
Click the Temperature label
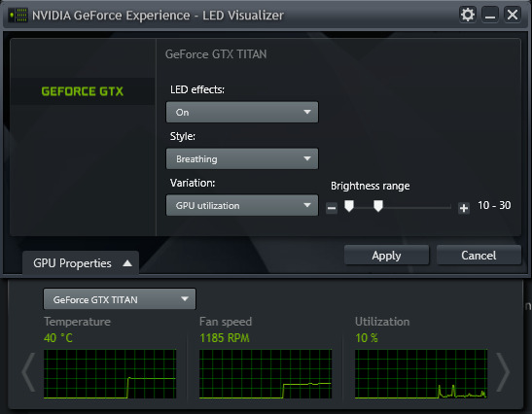coord(78,322)
